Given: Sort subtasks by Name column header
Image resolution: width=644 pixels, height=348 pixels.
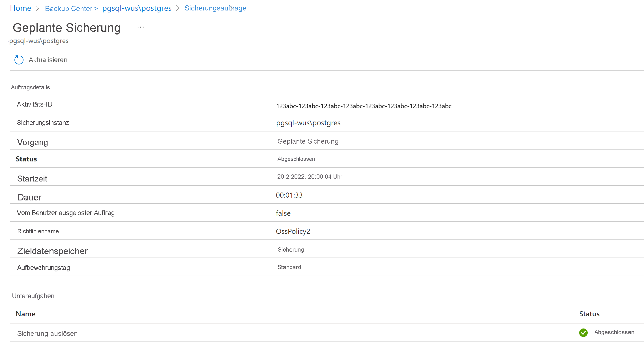Looking at the screenshot, I should [x=25, y=314].
